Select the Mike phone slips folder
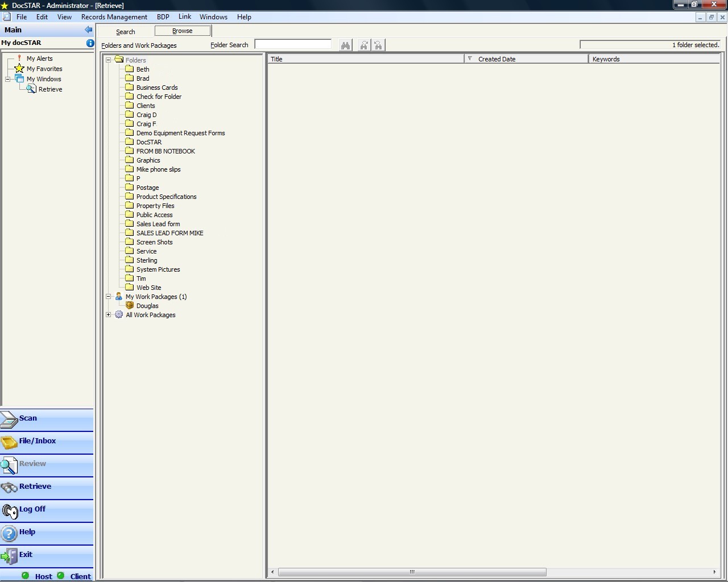This screenshot has width=728, height=582. point(158,169)
